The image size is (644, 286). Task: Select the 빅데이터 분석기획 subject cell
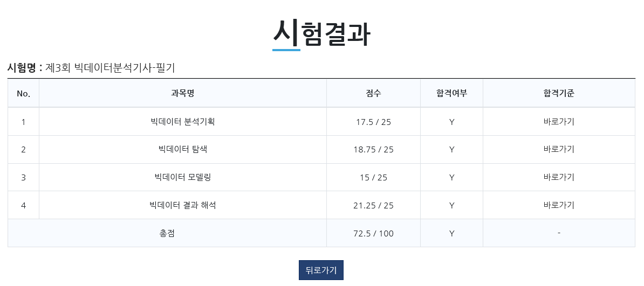click(x=182, y=122)
